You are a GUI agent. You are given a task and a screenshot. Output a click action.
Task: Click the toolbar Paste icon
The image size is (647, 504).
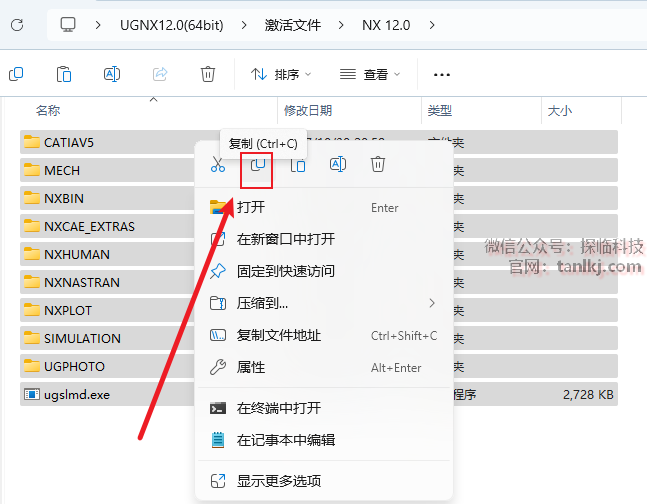(x=64, y=74)
